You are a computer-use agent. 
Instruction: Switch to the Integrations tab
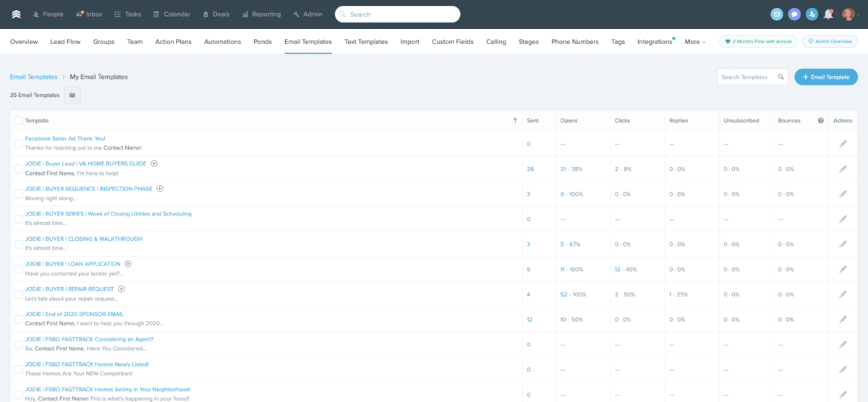coord(655,42)
